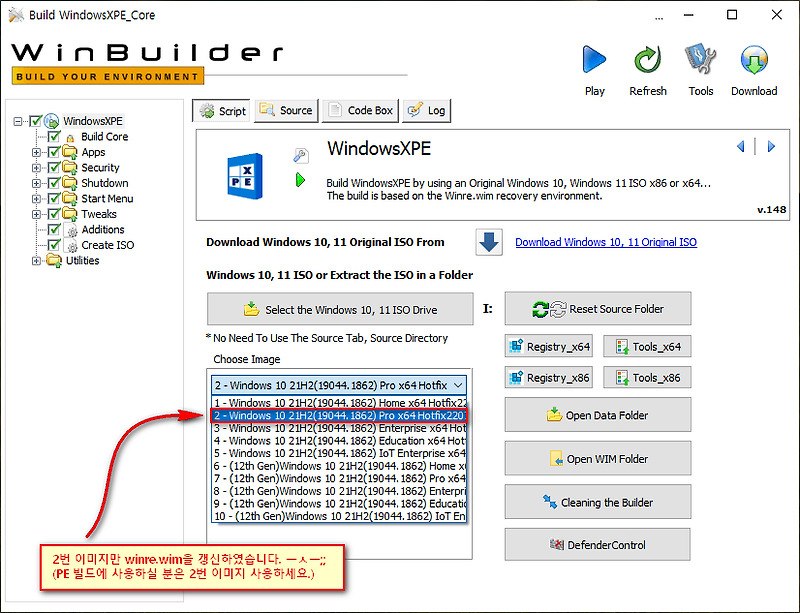Open the Code Box tab
Viewport: 800px width, 613px height.
361,110
